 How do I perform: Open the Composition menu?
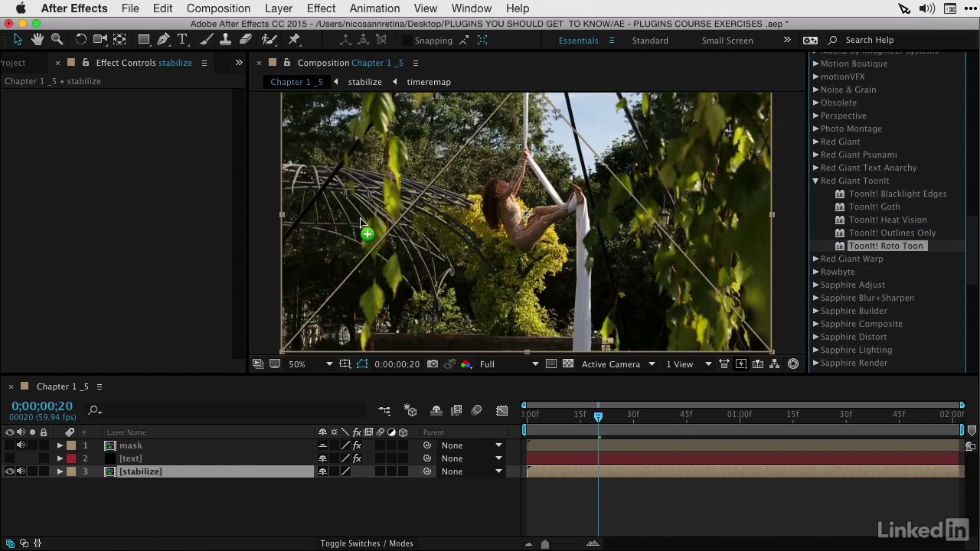click(218, 8)
